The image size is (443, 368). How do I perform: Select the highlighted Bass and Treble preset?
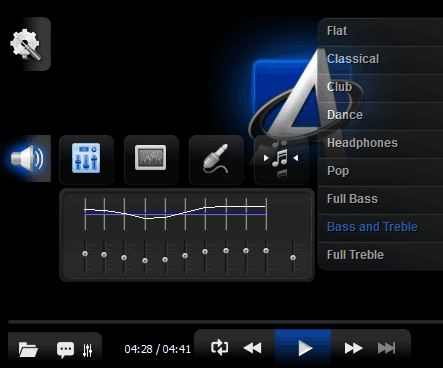click(x=381, y=227)
